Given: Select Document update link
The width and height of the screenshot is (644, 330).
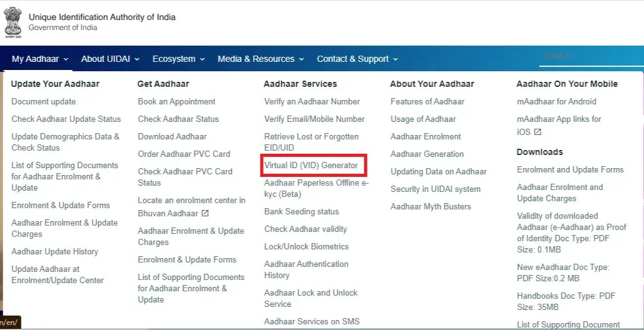Looking at the screenshot, I should [43, 101].
